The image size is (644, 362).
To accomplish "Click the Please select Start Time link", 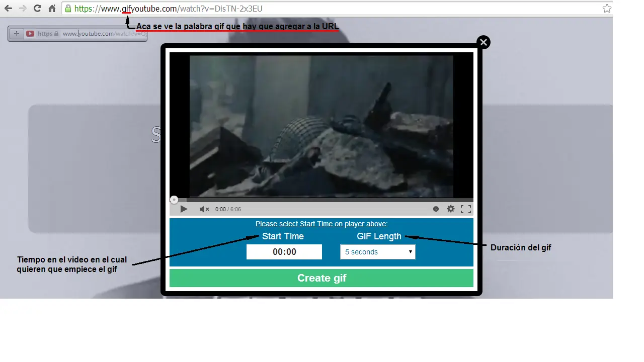I will coord(321,224).
